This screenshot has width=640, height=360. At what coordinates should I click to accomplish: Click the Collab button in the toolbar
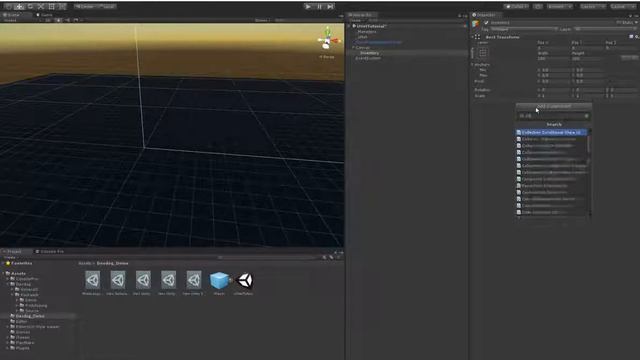point(516,7)
